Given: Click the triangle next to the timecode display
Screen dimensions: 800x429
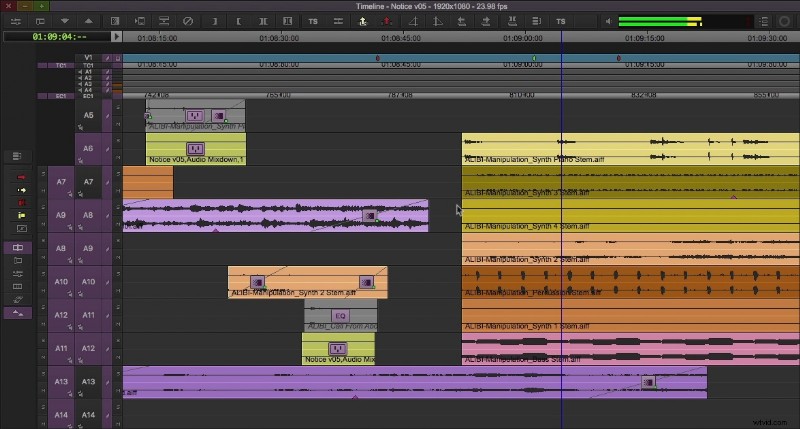Looking at the screenshot, I should (116, 37).
